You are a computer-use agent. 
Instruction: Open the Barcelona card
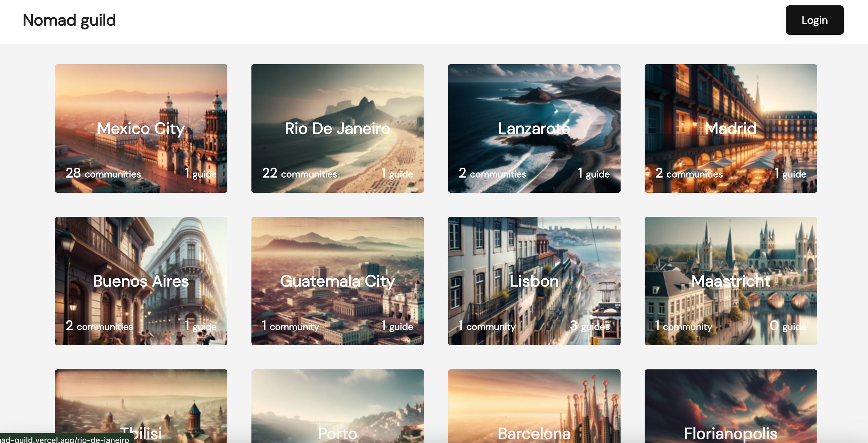pyautogui.click(x=534, y=406)
